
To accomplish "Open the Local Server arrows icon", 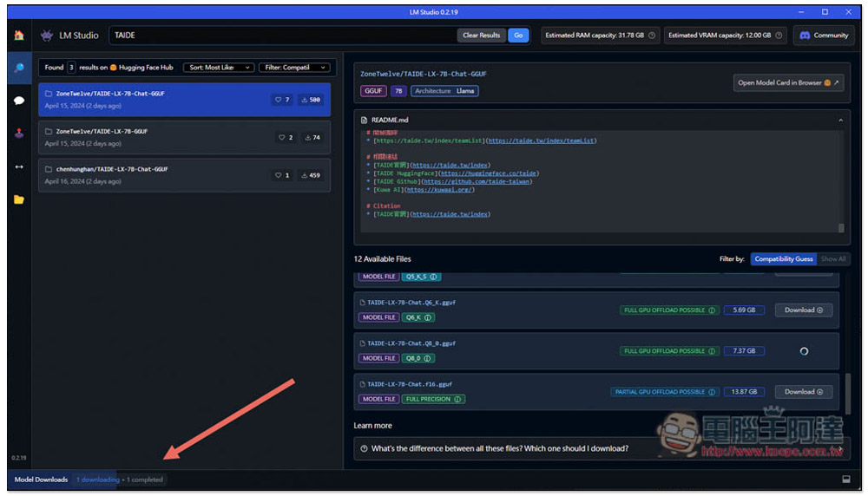I will pos(19,166).
